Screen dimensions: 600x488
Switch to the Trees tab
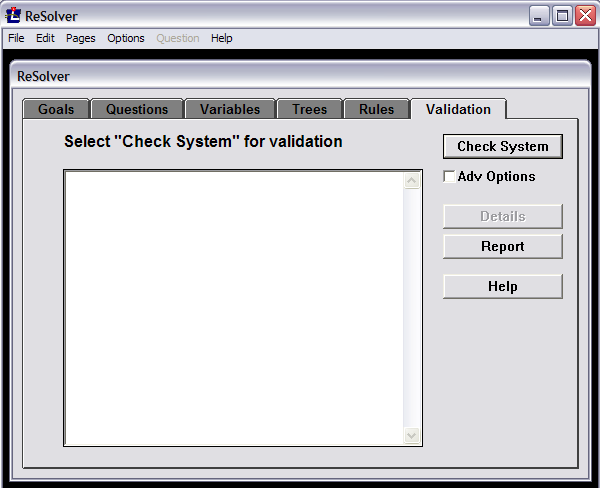coord(310,109)
